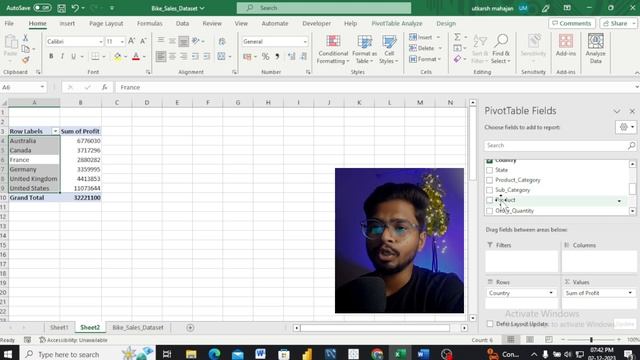Switch to the Sheet1 tab
Image resolution: width=640 pixels, height=360 pixels.
click(x=59, y=327)
